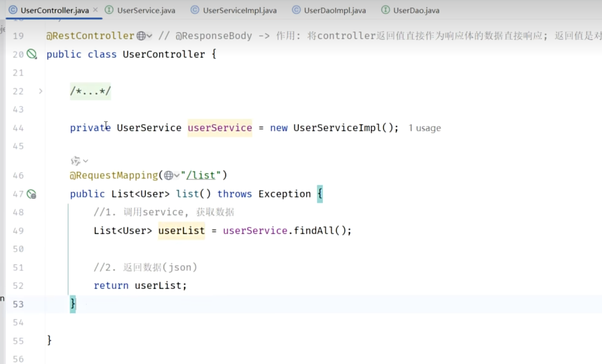The width and height of the screenshot is (602, 364).
Task: Click the collapsed /*...*/ comment placeholder
Action: tap(90, 91)
